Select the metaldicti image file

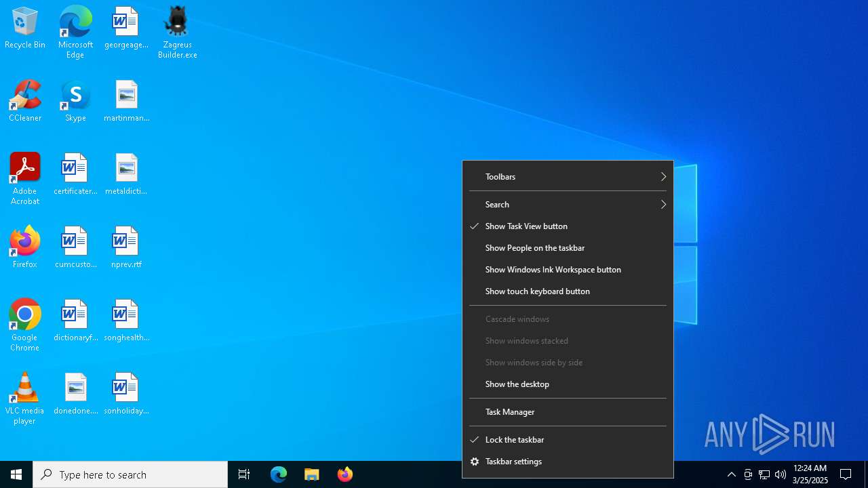click(x=126, y=175)
